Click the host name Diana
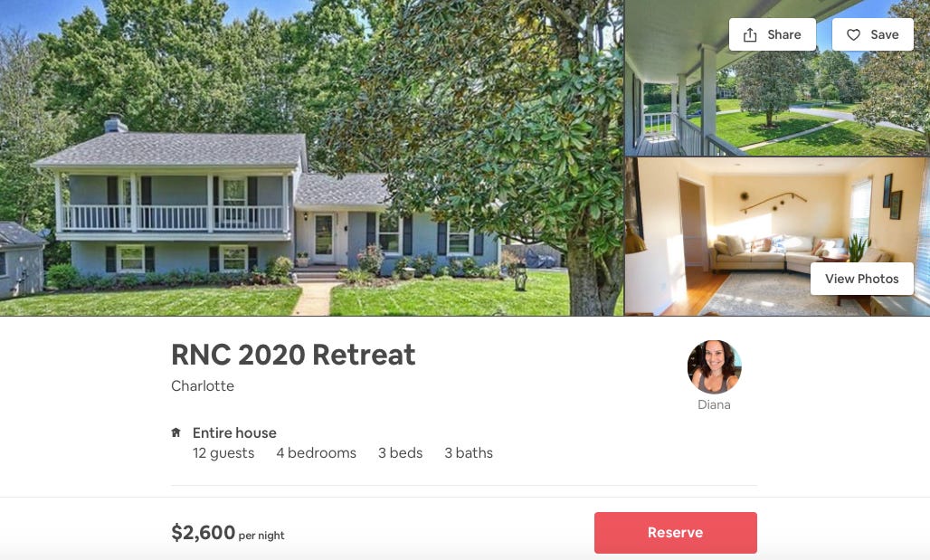Screen dimensions: 930x560 [x=714, y=404]
